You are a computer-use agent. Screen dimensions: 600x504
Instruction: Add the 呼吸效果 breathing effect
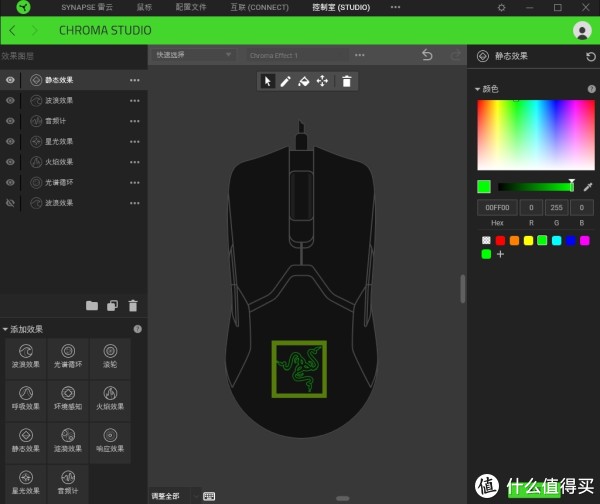pos(26,399)
